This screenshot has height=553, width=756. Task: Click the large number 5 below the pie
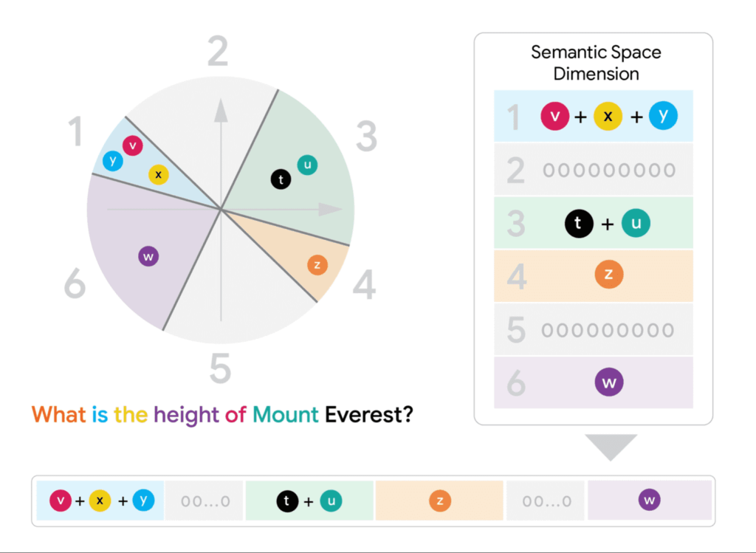[220, 368]
